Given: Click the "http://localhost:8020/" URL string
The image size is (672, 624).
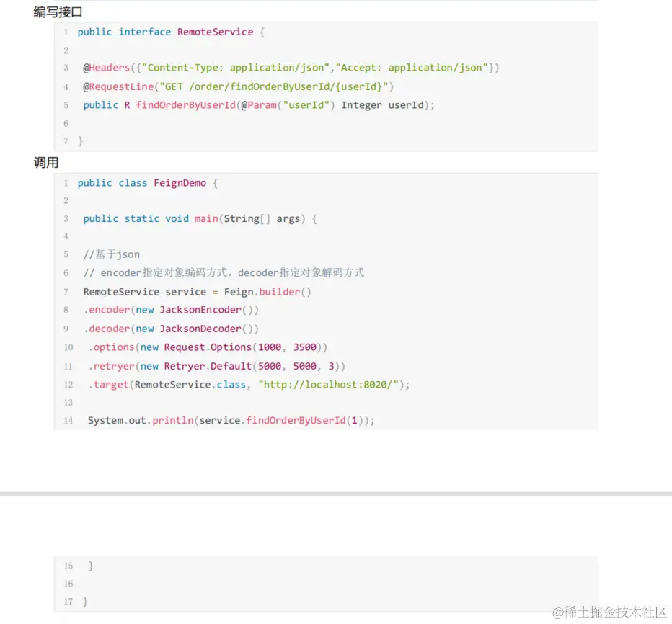Looking at the screenshot, I should (x=329, y=385).
